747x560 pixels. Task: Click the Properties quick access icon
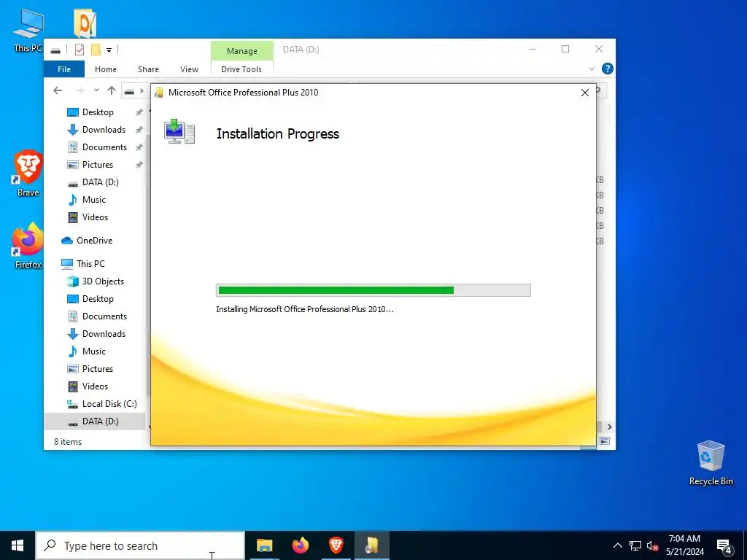pyautogui.click(x=80, y=50)
